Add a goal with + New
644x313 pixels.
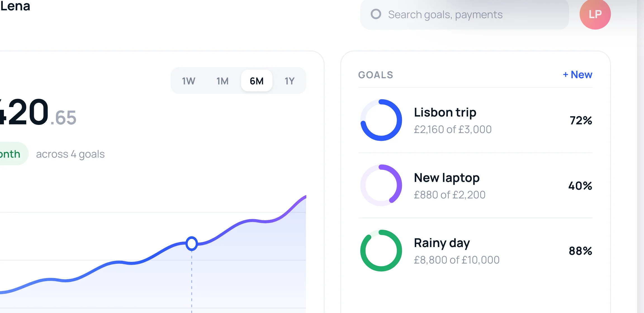[577, 75]
